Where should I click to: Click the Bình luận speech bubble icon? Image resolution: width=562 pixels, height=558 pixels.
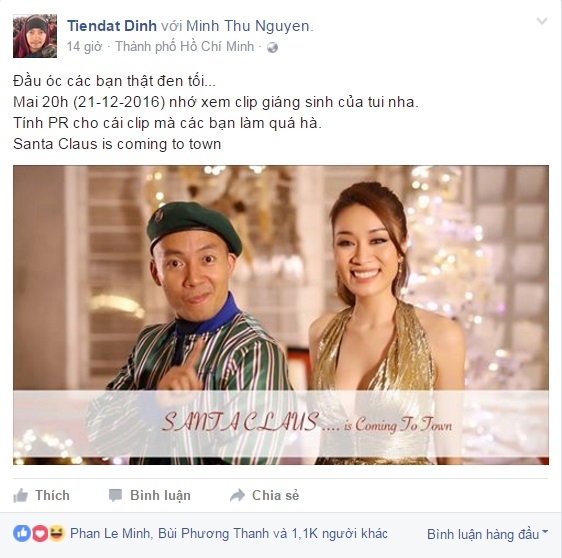(x=115, y=495)
